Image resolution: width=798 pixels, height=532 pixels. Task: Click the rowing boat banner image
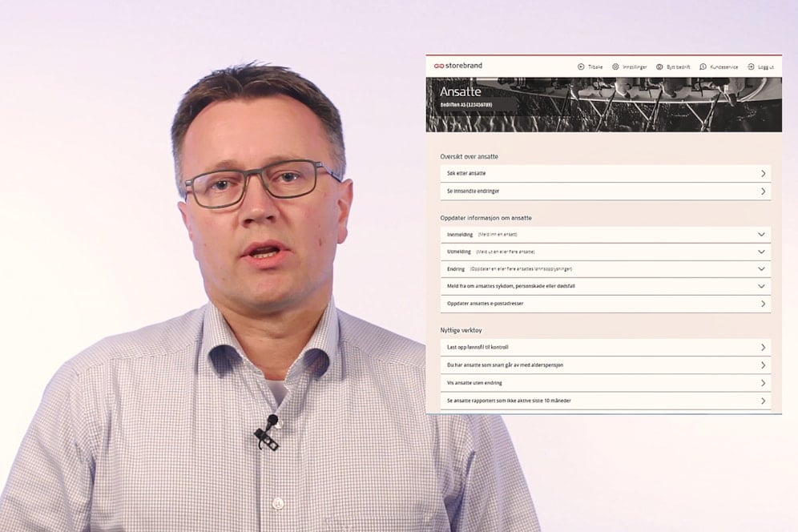657,104
